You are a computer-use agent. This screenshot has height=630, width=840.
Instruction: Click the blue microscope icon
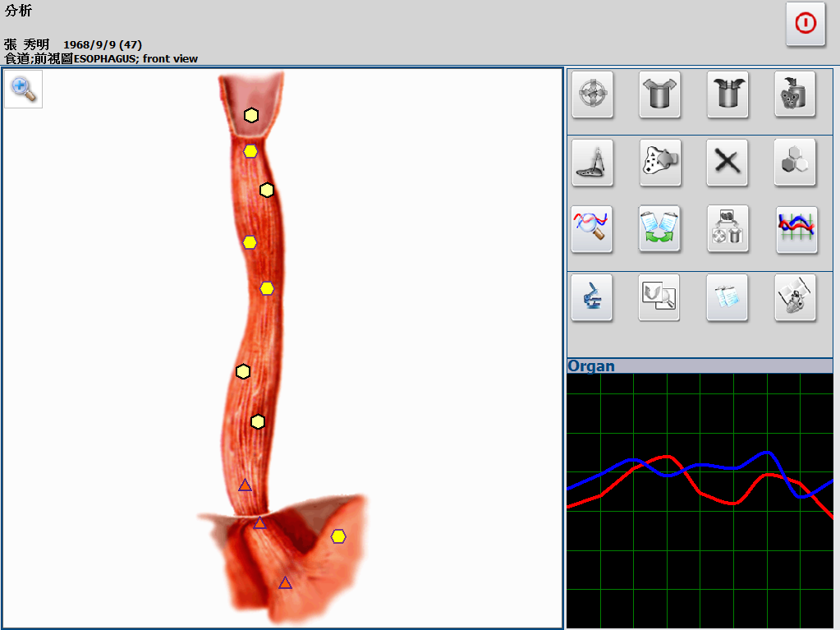click(592, 297)
